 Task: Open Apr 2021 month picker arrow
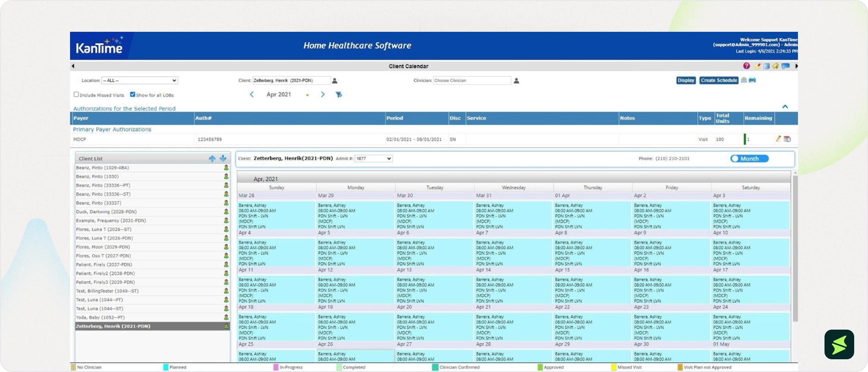307,95
